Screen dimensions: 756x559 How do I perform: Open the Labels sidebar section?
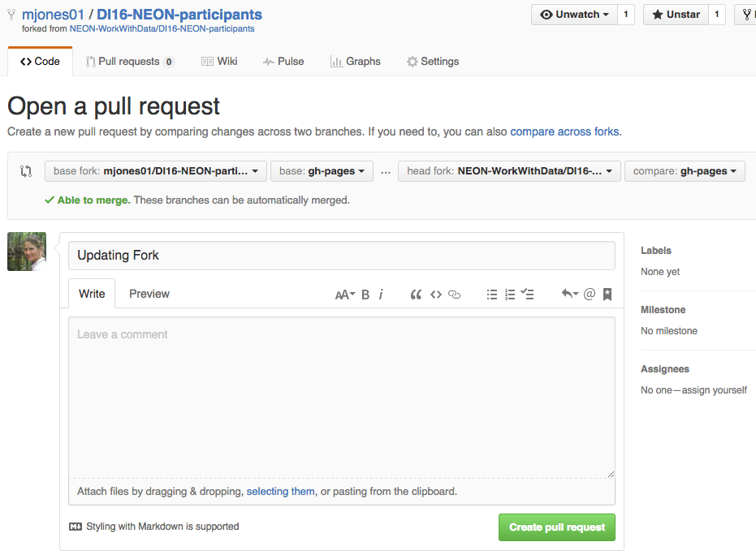656,251
